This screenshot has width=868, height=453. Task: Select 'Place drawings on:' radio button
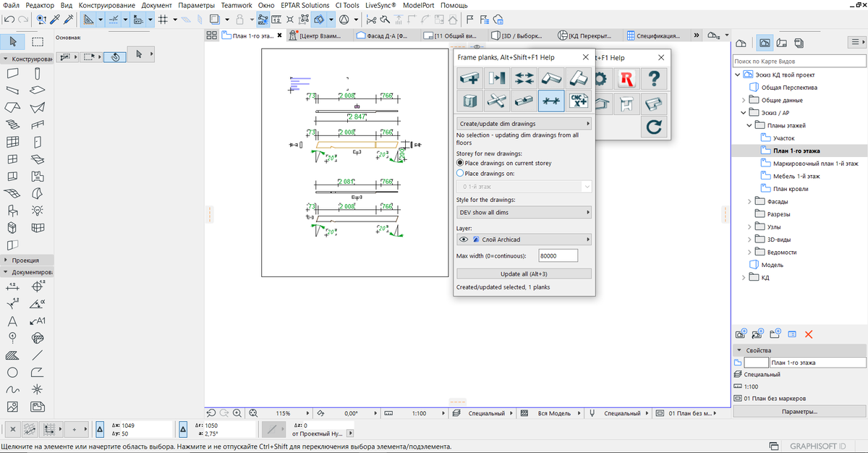[x=460, y=174]
